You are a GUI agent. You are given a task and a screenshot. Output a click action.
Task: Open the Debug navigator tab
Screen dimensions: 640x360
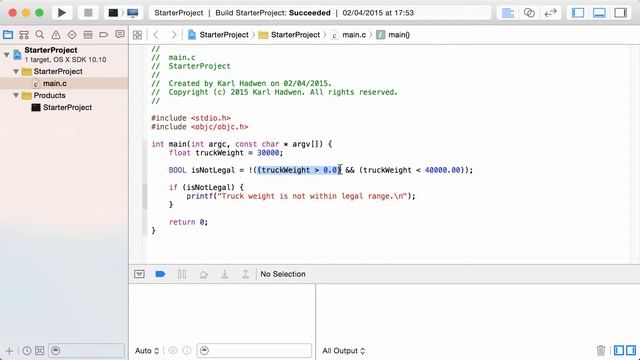point(88,35)
